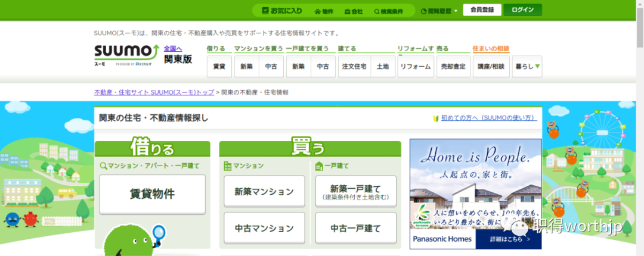644x256 pixels.
Task: Click 詳細はこちら on the Panasonic ad
Action: tap(510, 239)
